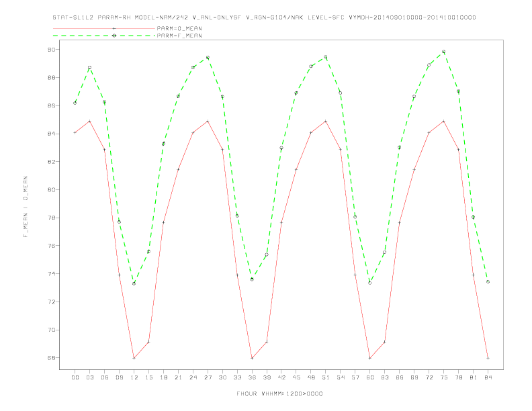Click x-axis forecast hour label 66
532x411 pixels.
coord(400,377)
